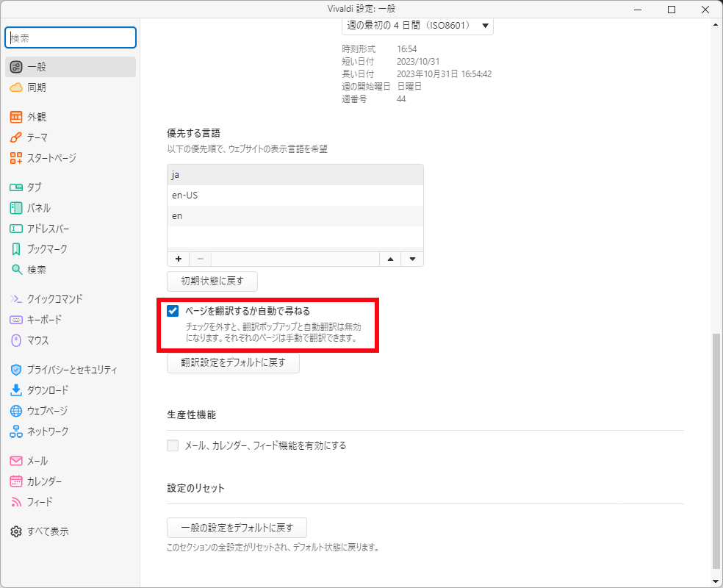Click the 同期 cloud icon
This screenshot has height=588, width=723.
click(16, 87)
